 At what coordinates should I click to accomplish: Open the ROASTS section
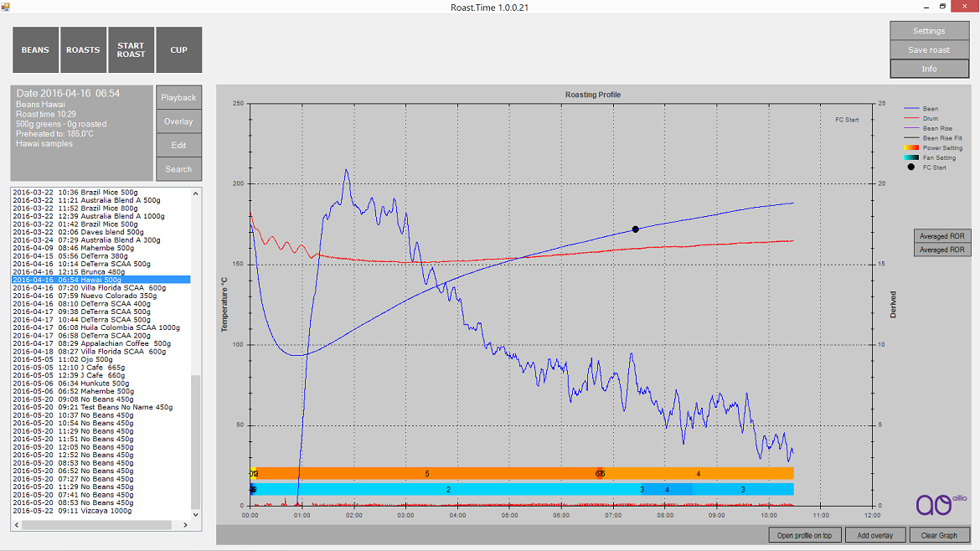(83, 50)
